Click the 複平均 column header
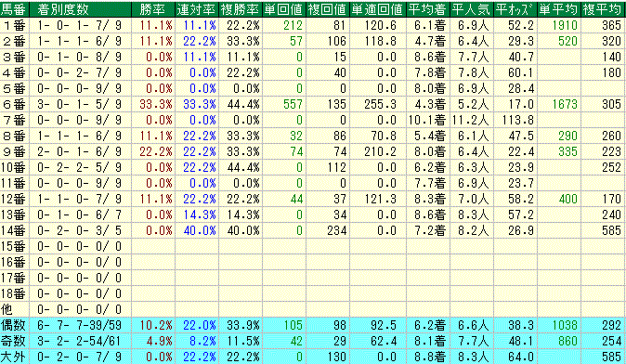 point(603,9)
